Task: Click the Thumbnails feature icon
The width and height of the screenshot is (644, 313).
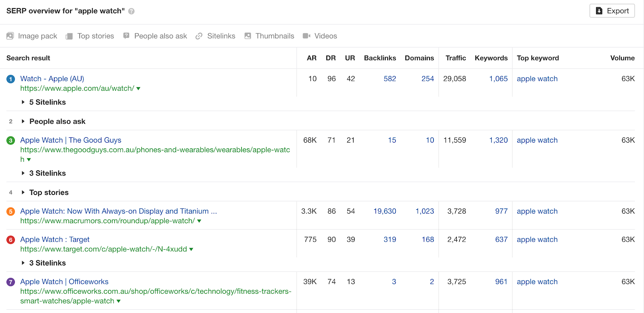Action: (x=248, y=36)
